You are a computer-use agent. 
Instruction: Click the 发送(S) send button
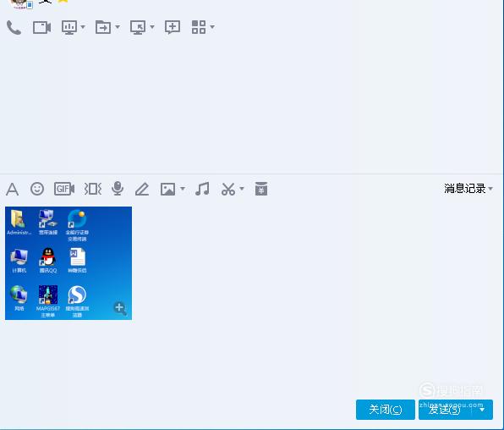pos(445,410)
